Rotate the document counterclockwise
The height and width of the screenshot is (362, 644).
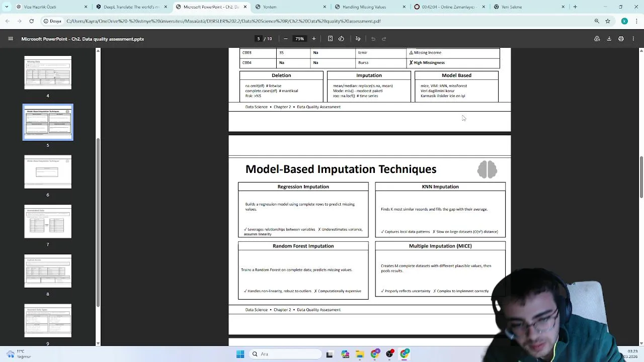[341, 39]
